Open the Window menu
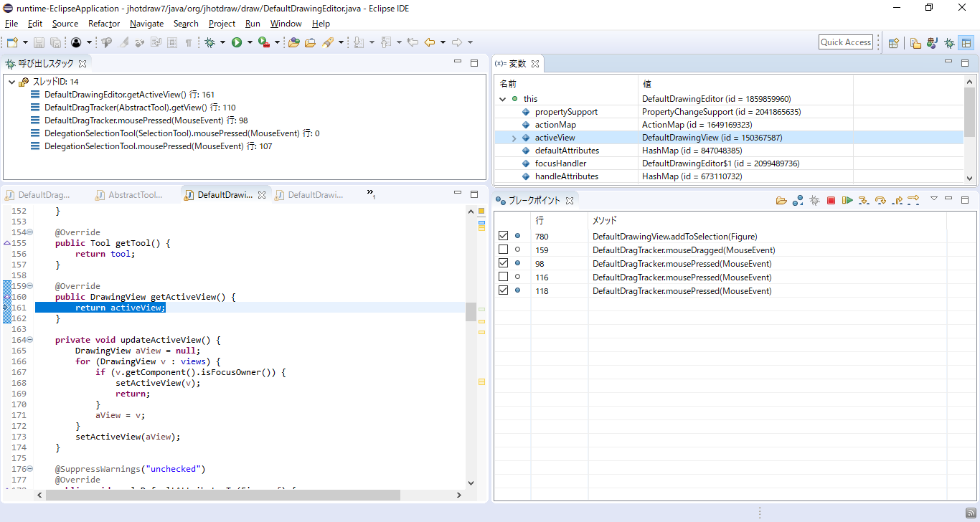 point(286,24)
